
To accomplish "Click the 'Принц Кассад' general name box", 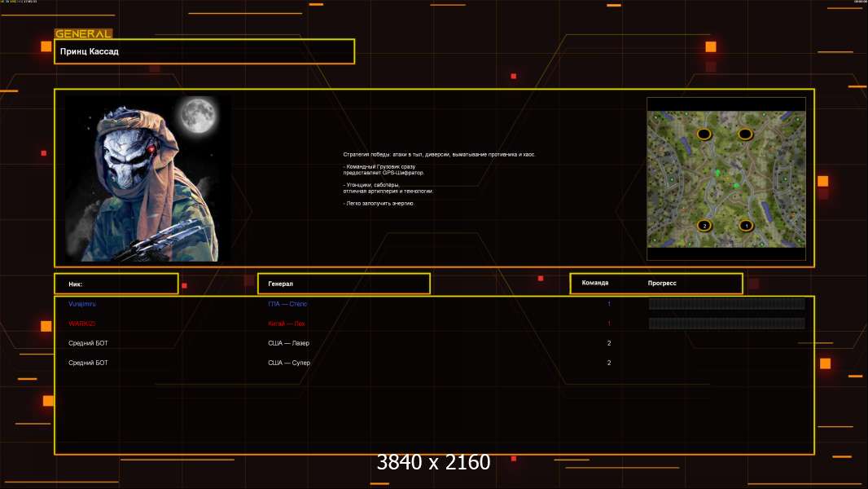I will click(x=204, y=51).
